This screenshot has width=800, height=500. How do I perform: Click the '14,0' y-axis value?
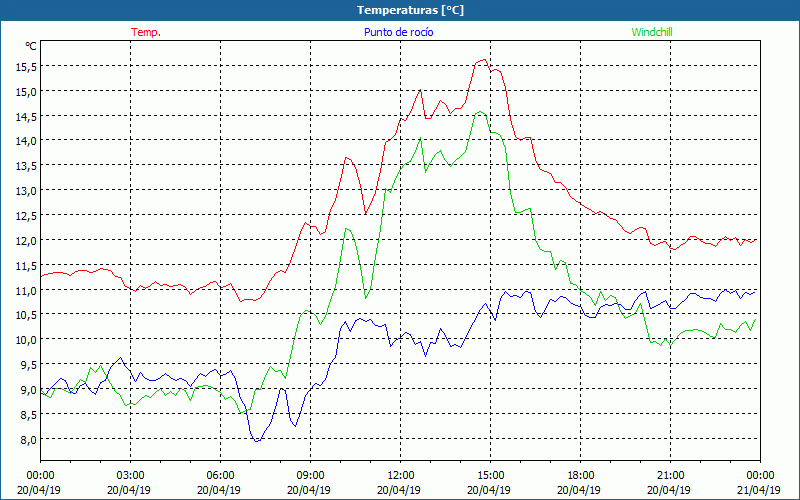pyautogui.click(x=27, y=141)
